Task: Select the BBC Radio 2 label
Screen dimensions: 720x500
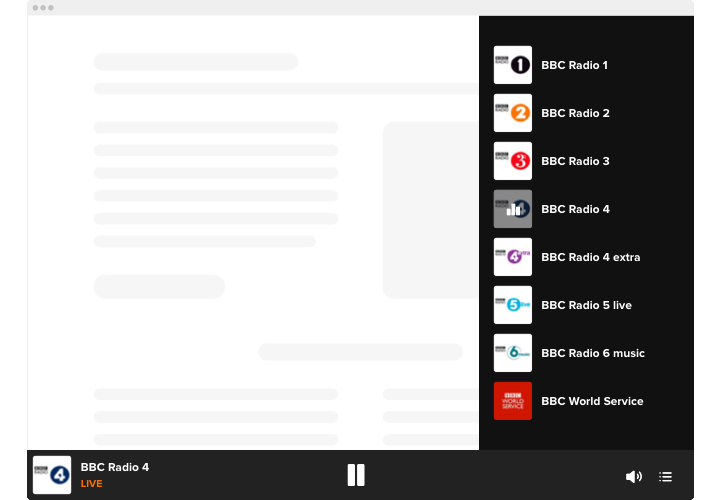Action: (575, 113)
